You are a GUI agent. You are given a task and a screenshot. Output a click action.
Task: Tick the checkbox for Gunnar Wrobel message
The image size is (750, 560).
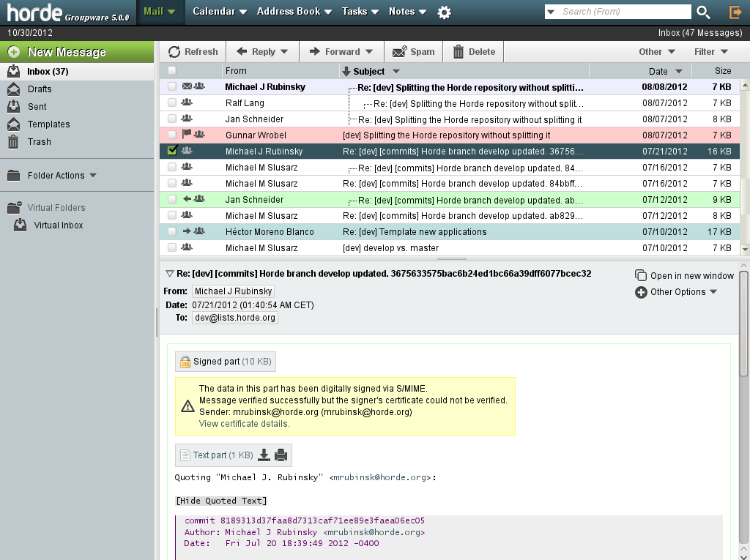[x=172, y=135]
